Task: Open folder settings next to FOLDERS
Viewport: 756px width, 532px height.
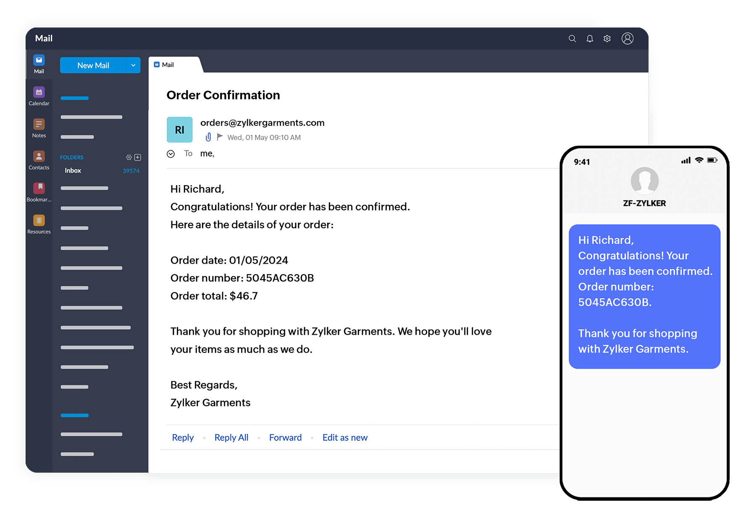Action: (x=129, y=157)
